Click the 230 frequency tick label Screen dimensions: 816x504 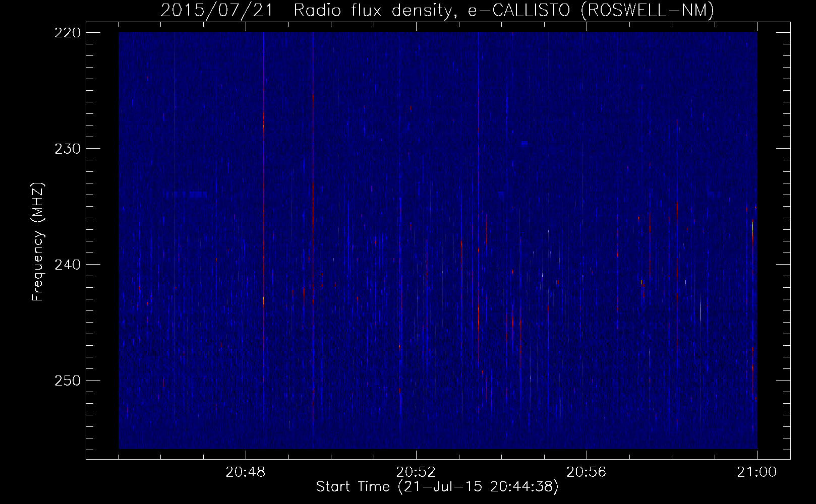(x=67, y=149)
